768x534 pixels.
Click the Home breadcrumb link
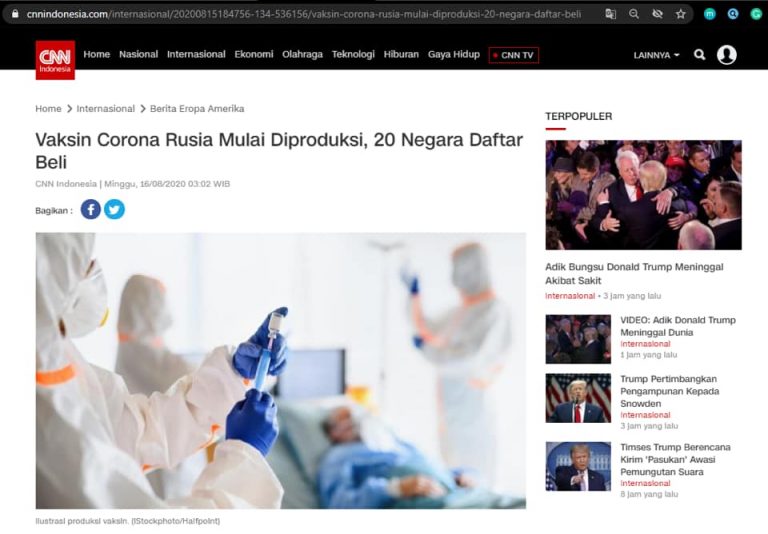48,109
